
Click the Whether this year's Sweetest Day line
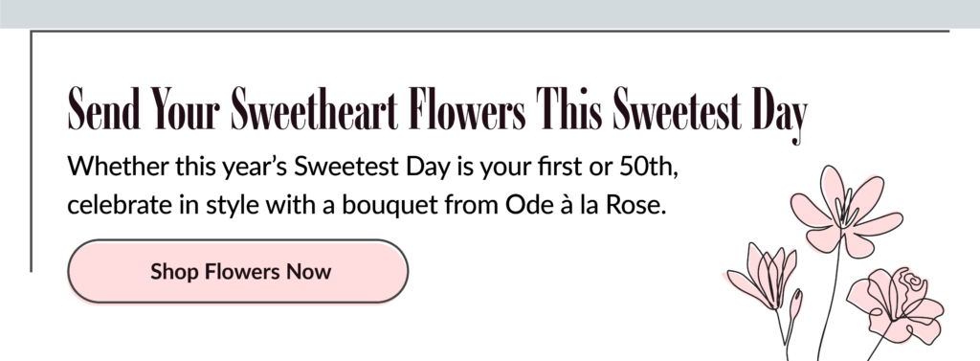[372, 169]
